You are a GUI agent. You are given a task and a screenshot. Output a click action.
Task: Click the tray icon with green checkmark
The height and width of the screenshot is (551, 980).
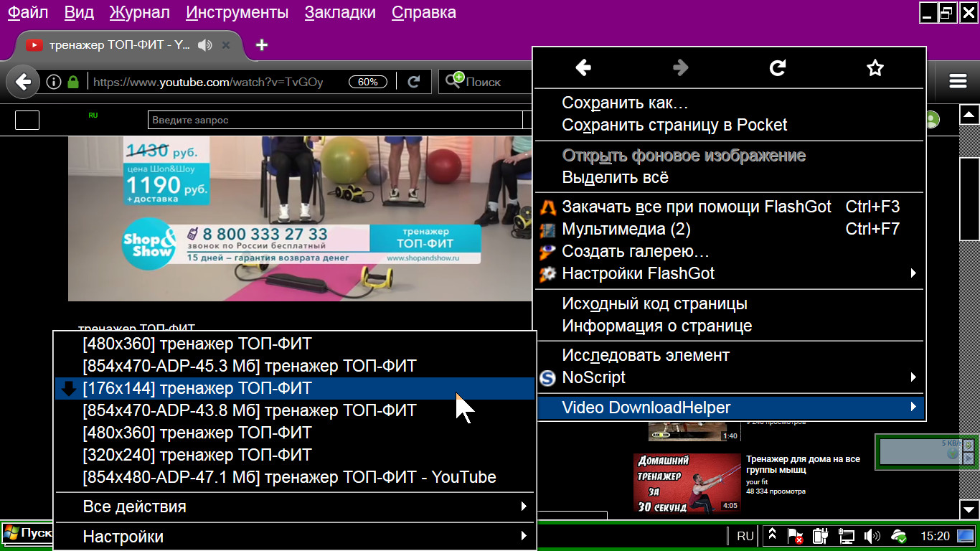click(897, 535)
